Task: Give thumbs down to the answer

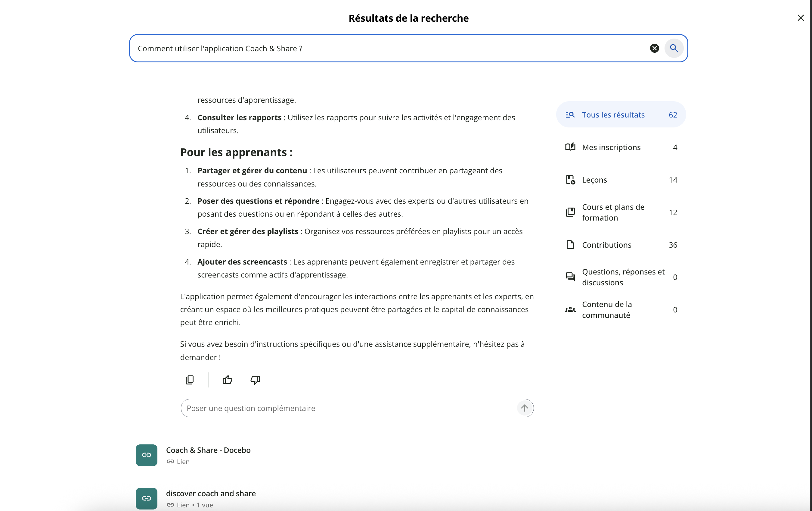Action: [x=255, y=380]
